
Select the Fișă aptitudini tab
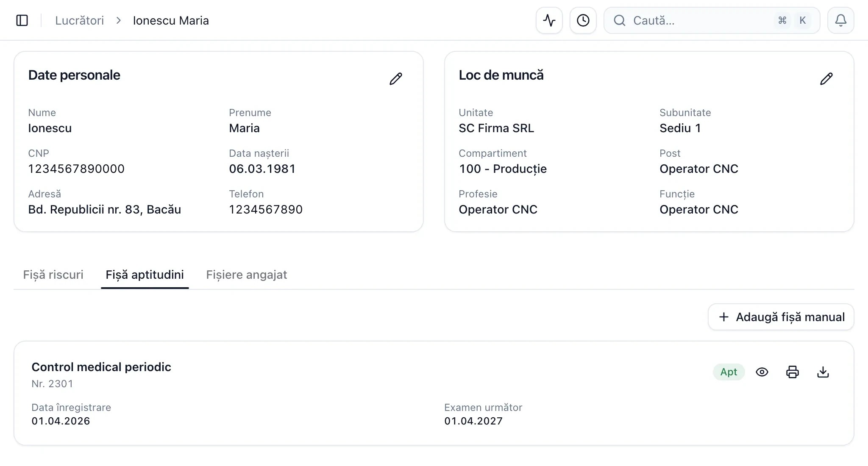click(145, 275)
